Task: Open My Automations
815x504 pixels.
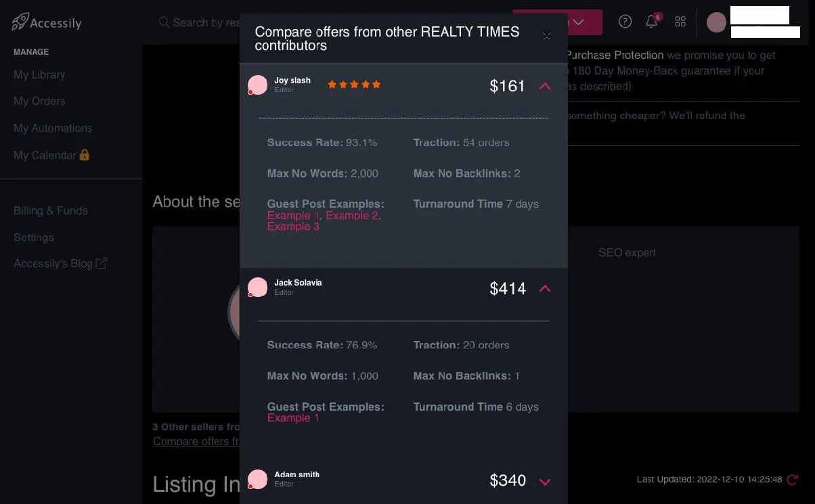Action: pos(53,128)
